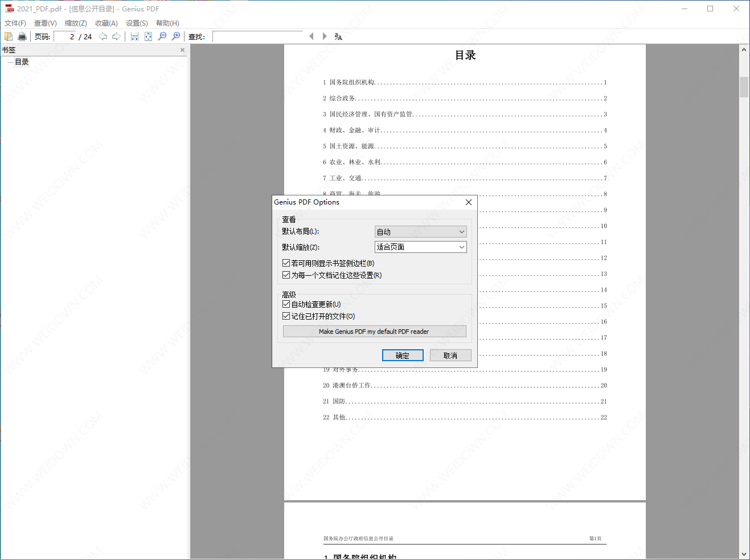Click the vertical scrollbar thumb
Screen dimensions: 750x560
(744, 87)
